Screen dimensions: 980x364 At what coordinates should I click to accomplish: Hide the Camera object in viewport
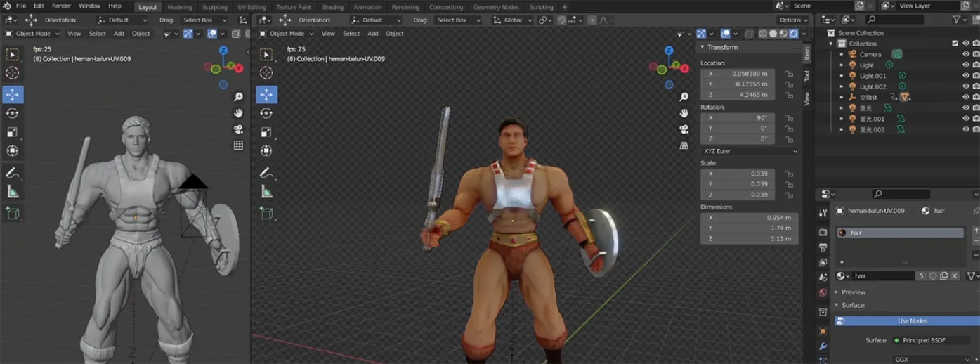[966, 54]
